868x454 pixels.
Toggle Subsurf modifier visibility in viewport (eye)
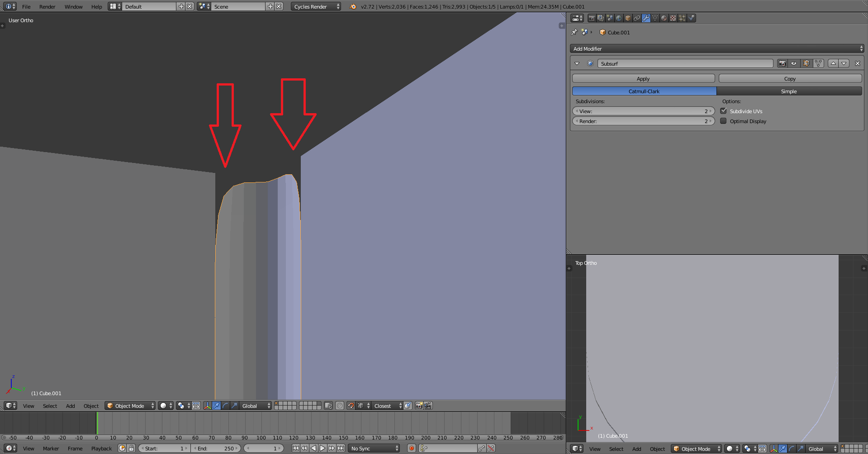click(x=794, y=63)
